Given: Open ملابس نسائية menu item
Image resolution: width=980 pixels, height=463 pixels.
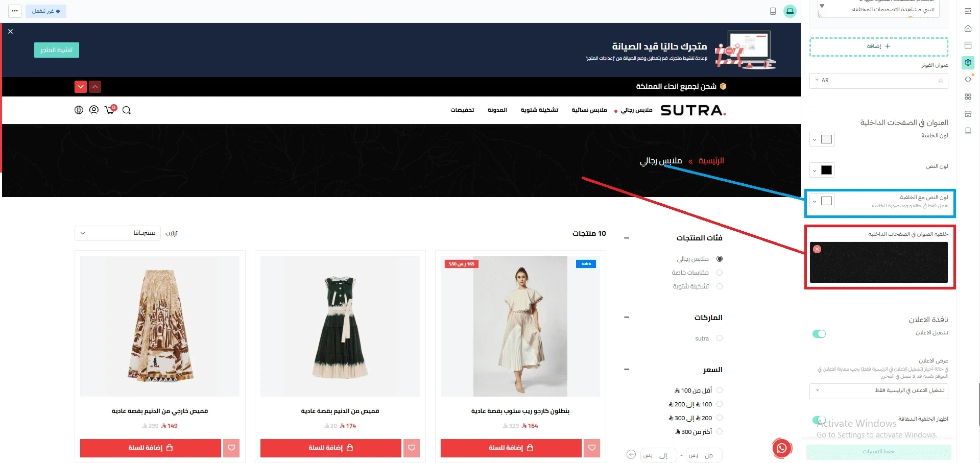Looking at the screenshot, I should click(589, 110).
